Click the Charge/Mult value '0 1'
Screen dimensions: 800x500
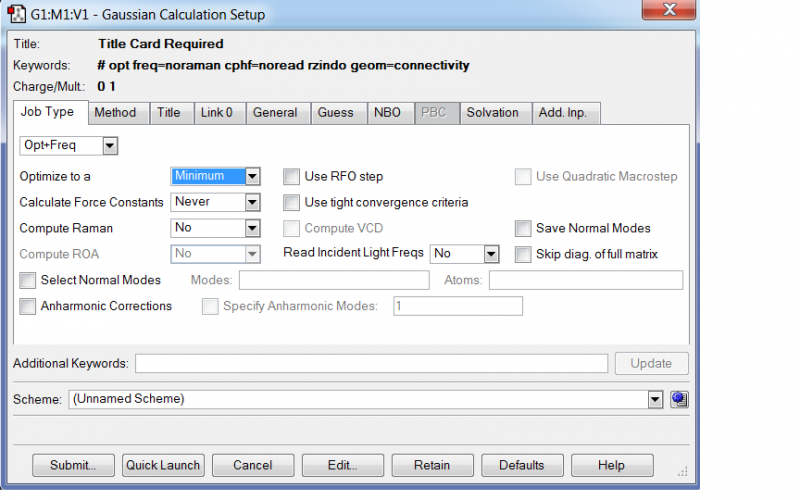click(106, 86)
